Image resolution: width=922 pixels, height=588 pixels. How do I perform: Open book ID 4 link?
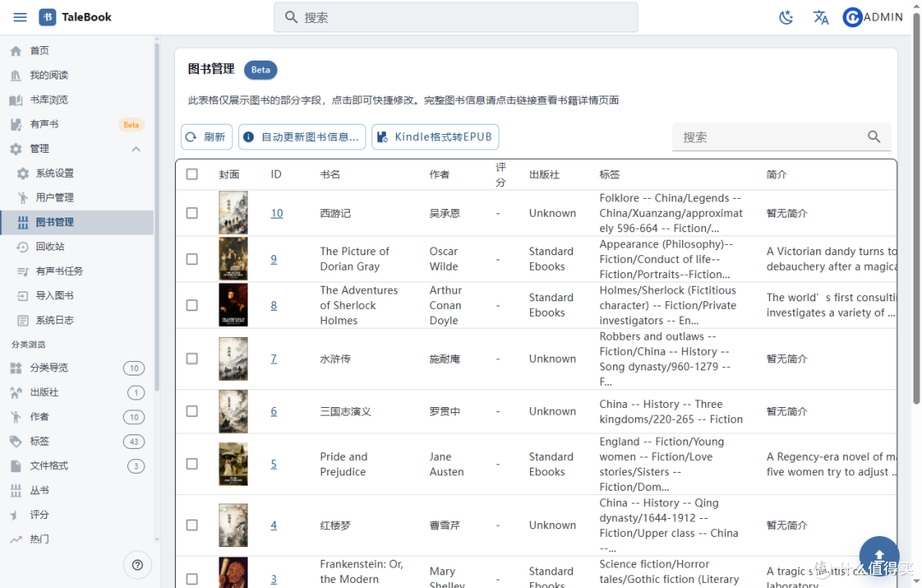(x=274, y=525)
